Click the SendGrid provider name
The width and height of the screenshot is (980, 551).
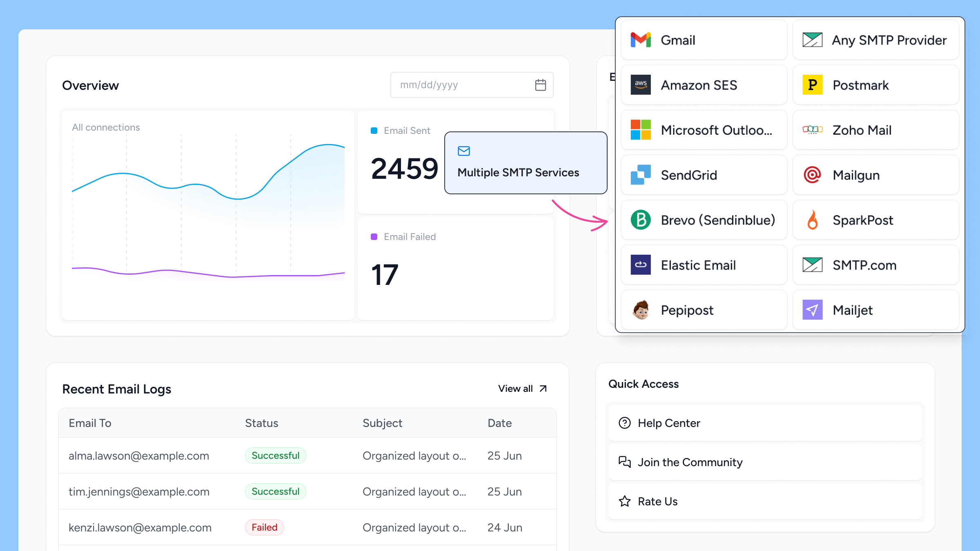(x=689, y=175)
